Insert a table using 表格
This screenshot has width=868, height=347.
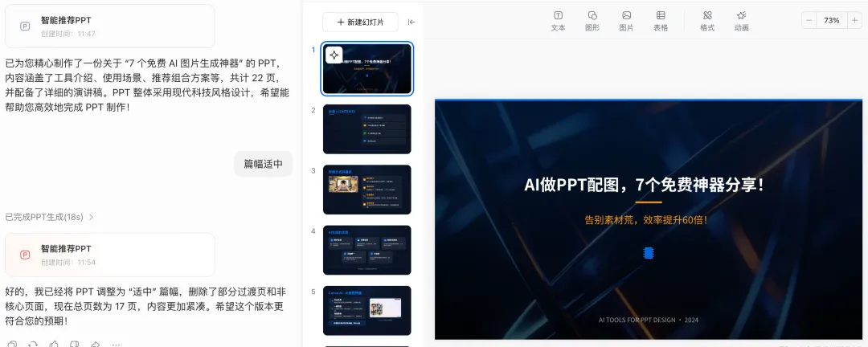tap(661, 21)
